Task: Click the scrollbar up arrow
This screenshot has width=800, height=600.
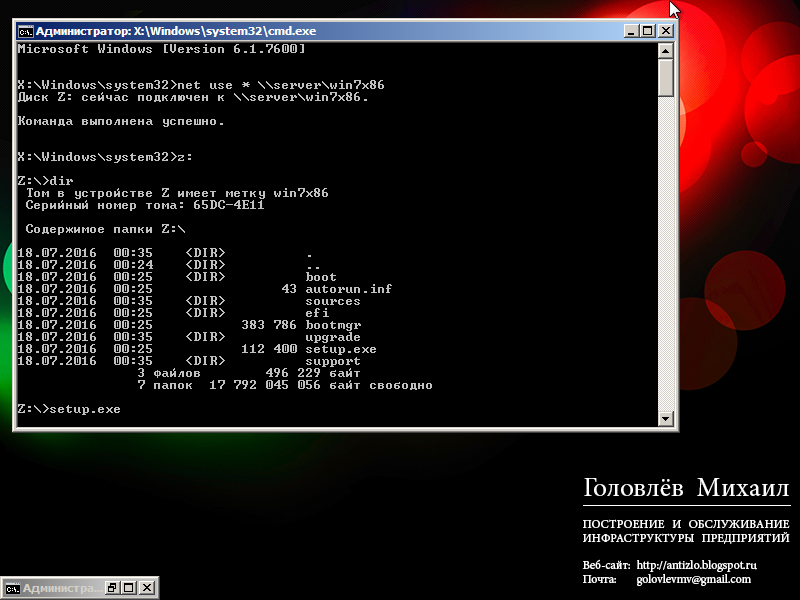Action: coord(665,51)
